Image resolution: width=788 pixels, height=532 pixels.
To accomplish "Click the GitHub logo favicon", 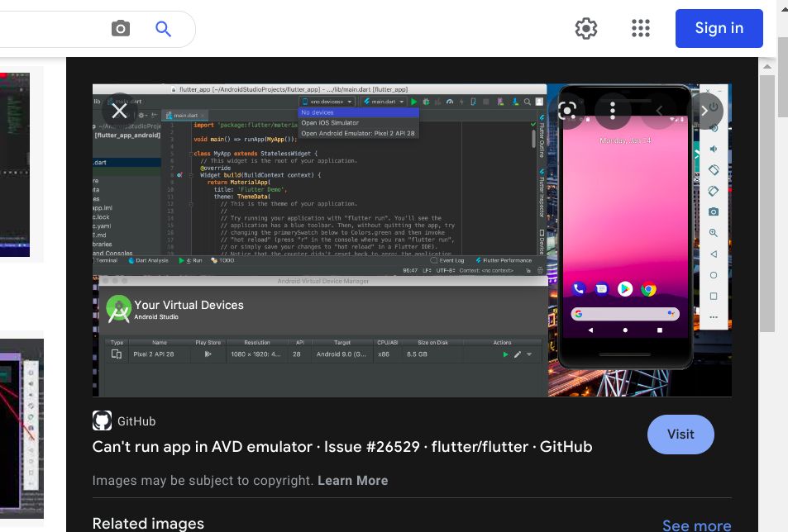I will click(102, 420).
